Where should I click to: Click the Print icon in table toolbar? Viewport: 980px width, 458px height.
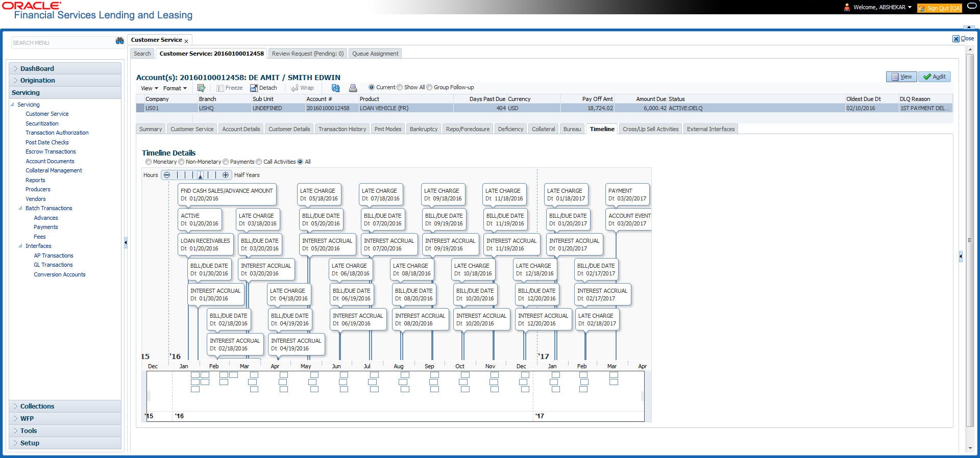click(353, 88)
